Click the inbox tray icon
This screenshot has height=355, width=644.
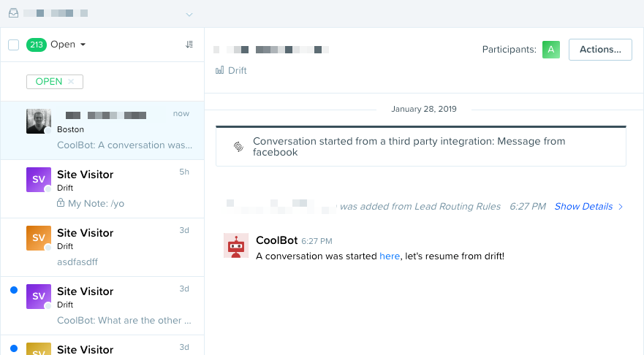[14, 12]
